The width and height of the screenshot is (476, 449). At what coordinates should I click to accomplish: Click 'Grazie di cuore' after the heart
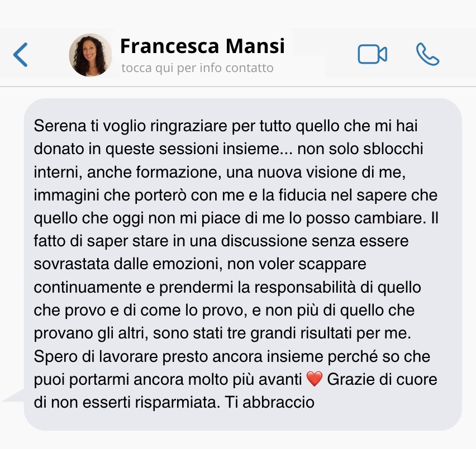382,379
